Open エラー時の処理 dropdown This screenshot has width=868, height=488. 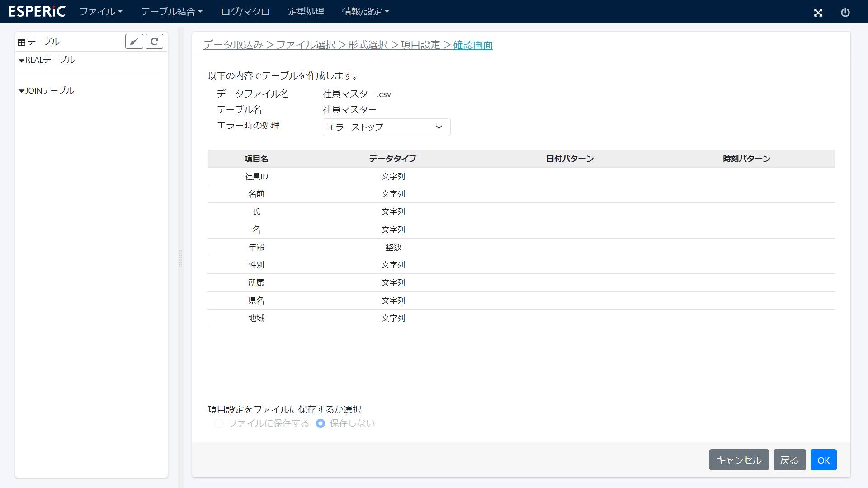coord(386,127)
